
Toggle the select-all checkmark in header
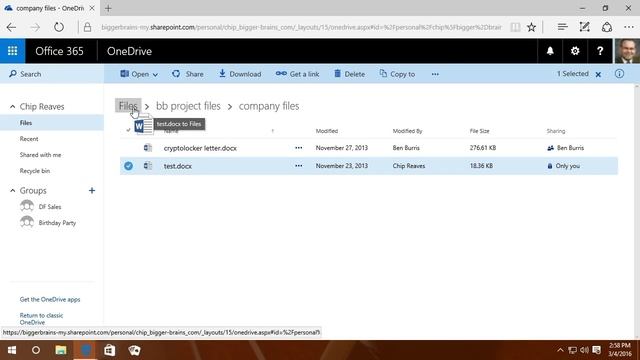coord(128,131)
